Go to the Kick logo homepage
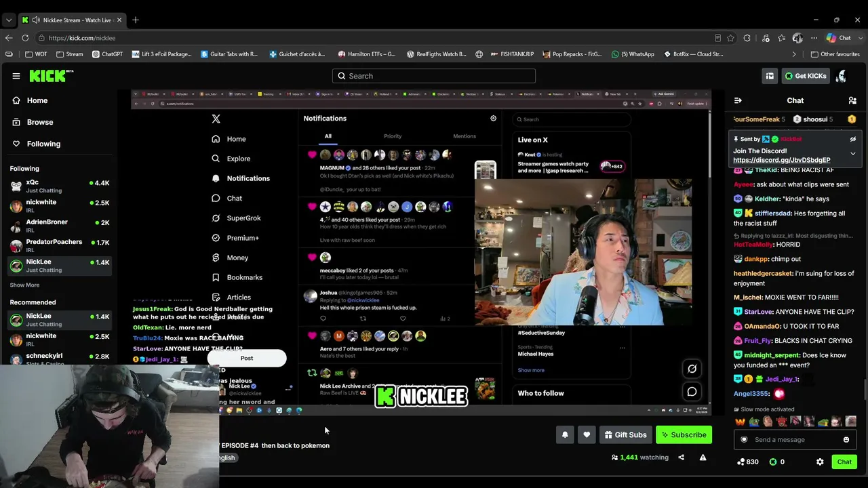 click(x=51, y=76)
